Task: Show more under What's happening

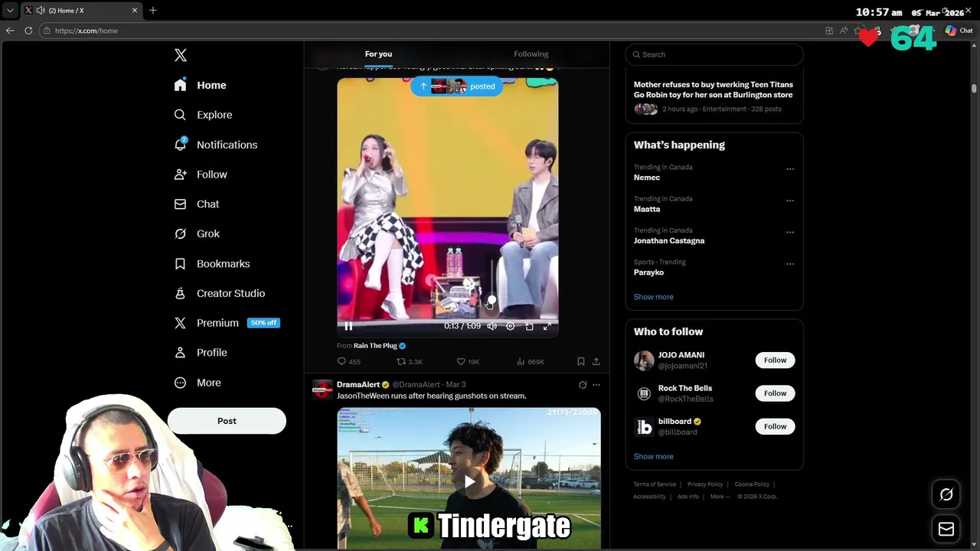Action: [x=654, y=297]
